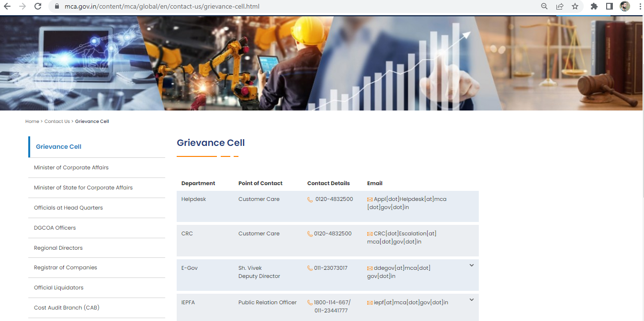Click Contact Details column header
Viewport: 644px width, 321px height.
pos(328,183)
